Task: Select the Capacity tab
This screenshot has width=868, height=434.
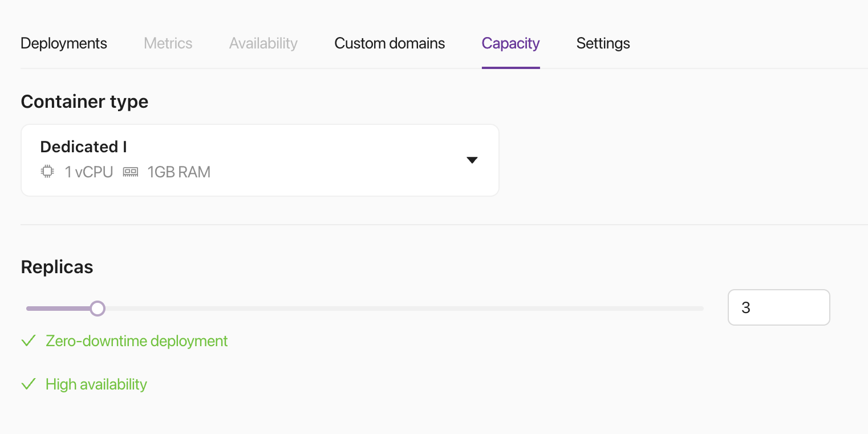Action: pos(510,43)
